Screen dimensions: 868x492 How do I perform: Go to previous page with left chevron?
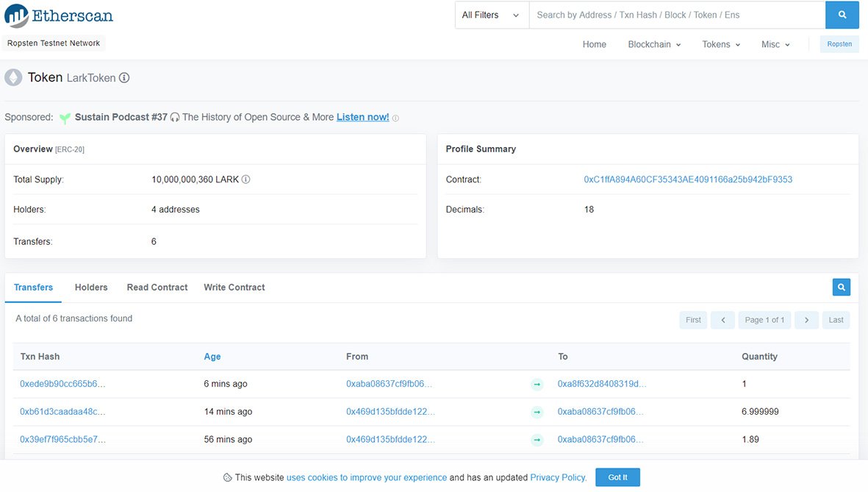click(x=723, y=320)
